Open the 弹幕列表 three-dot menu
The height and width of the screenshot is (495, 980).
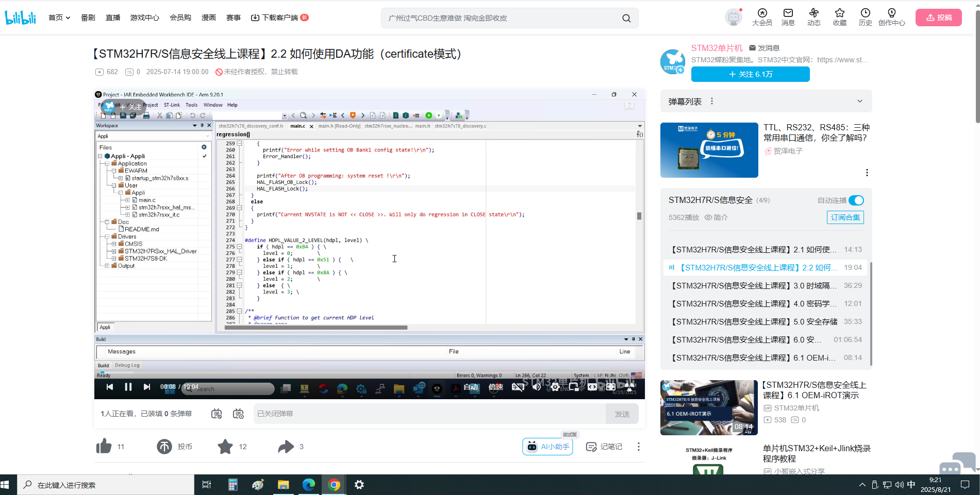(x=712, y=101)
